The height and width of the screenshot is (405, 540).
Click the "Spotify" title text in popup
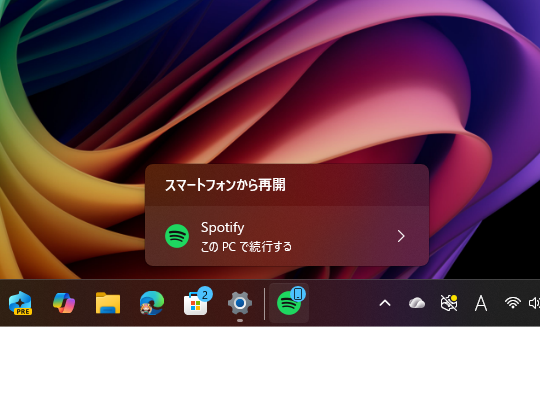222,228
